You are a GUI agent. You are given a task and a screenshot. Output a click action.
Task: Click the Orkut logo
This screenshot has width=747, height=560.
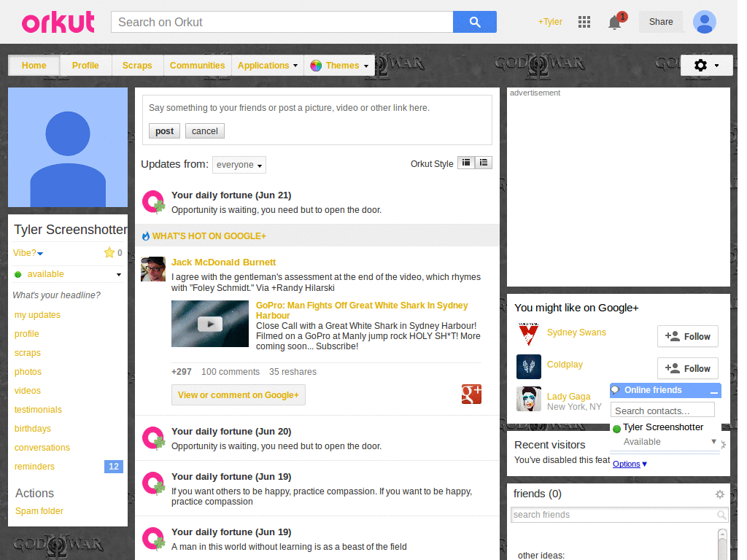pos(58,22)
